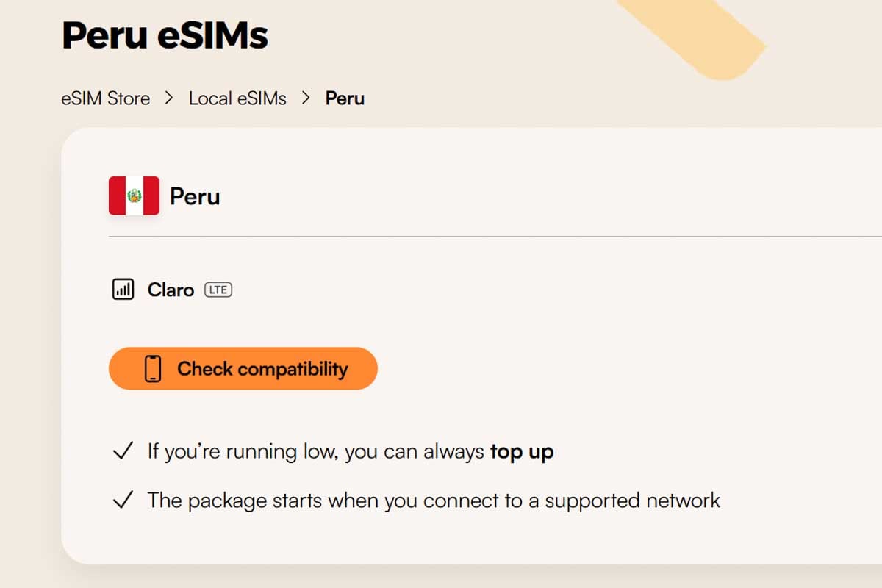The height and width of the screenshot is (588, 882).
Task: Click the Peru country name beside the flag
Action: (195, 196)
